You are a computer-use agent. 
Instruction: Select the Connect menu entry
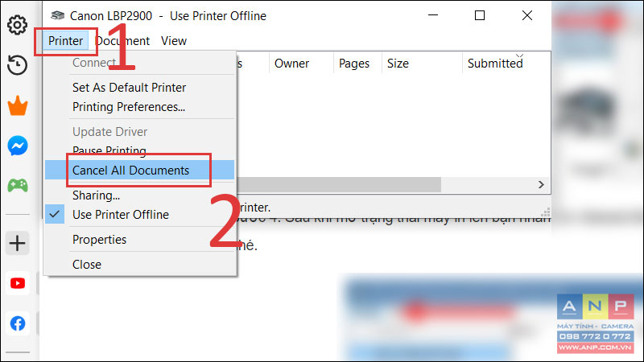point(139,63)
